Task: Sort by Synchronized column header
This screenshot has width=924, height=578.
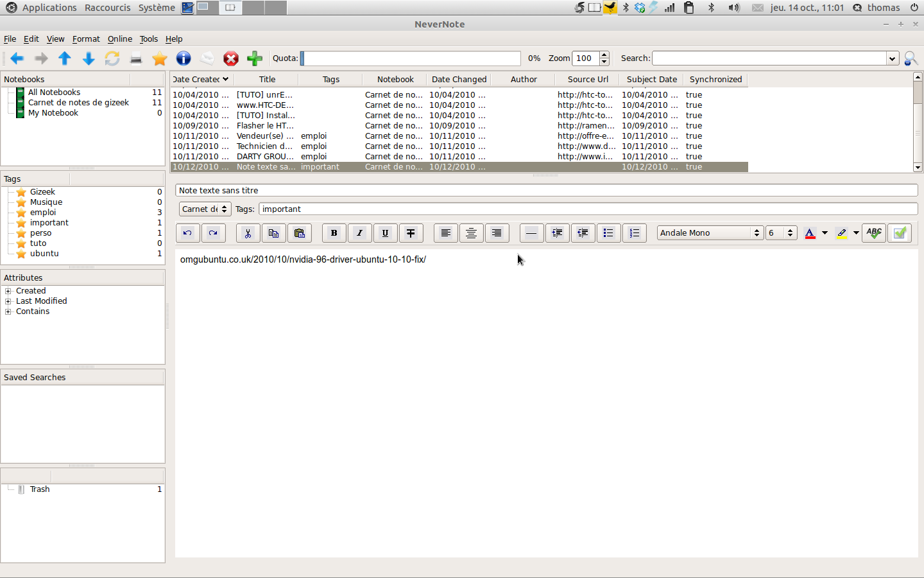Action: tap(715, 80)
